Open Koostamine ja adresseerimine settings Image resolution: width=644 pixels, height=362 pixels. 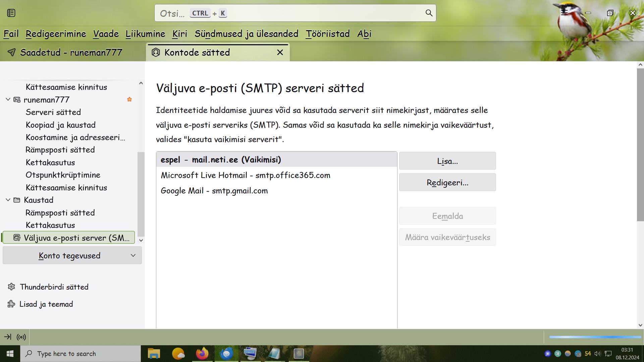[x=75, y=137]
